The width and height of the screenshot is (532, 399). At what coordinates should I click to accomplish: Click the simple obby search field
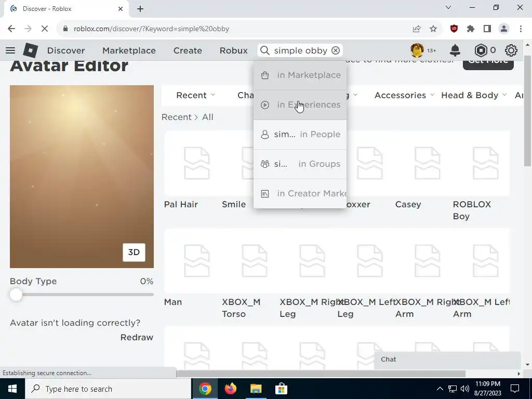pos(300,50)
